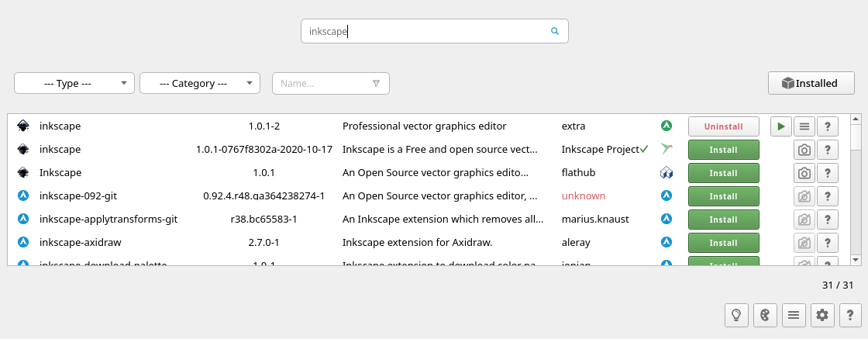This screenshot has height=339, width=868.
Task: Select 'flathub' publisher cell
Action: point(578,173)
